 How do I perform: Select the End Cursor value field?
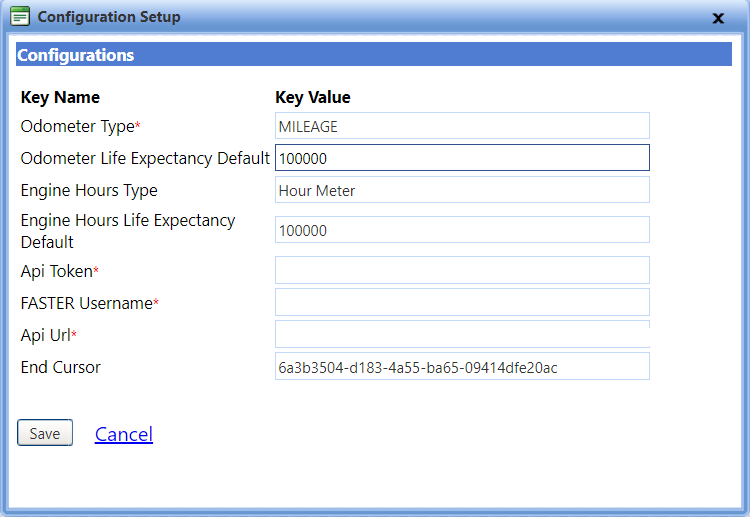click(x=462, y=366)
